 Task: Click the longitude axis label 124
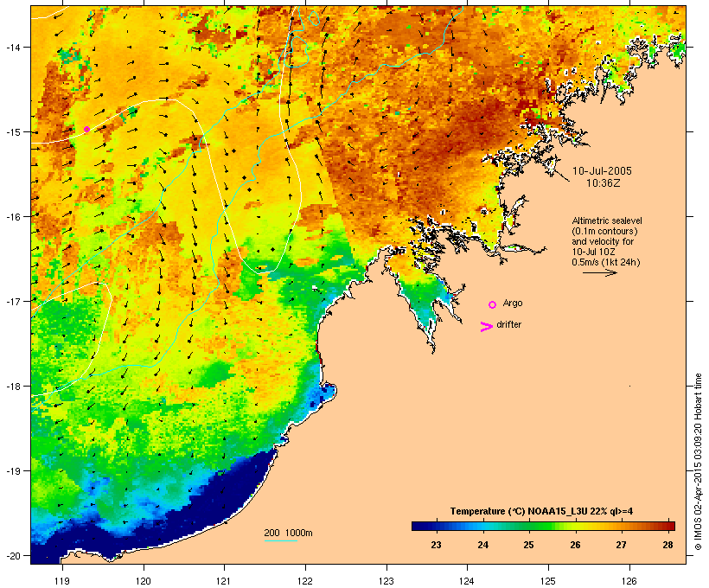(467, 581)
